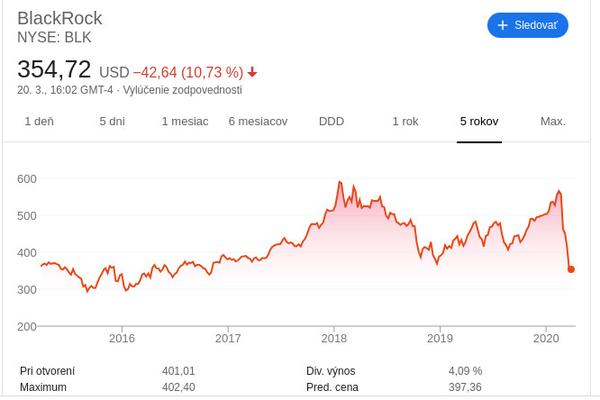Screen dimensions: 600x400
Task: Select the 1 mesiac range tab
Action: click(185, 121)
